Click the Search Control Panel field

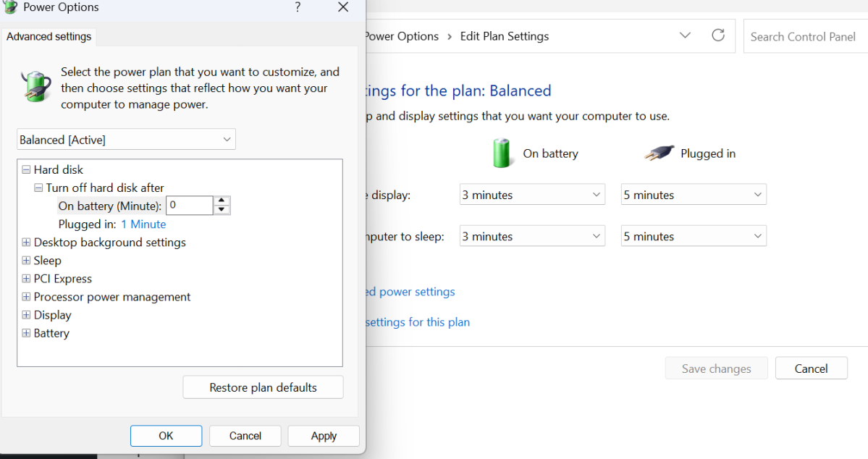click(804, 36)
